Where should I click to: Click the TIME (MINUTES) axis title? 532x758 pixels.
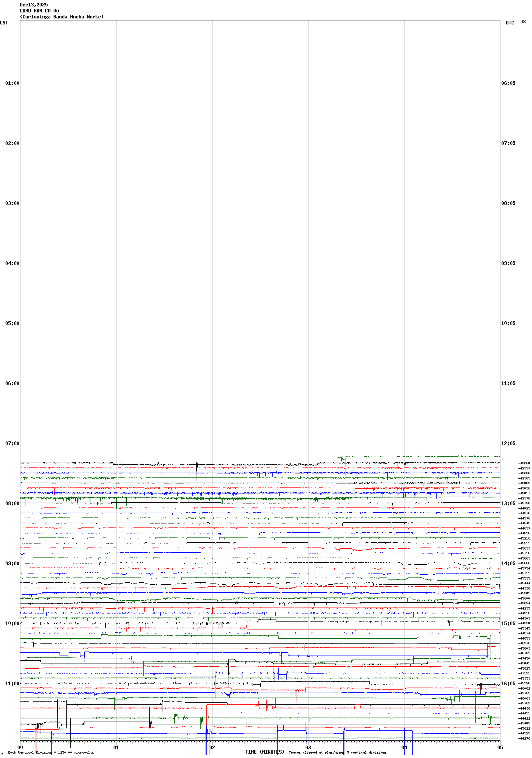click(265, 752)
